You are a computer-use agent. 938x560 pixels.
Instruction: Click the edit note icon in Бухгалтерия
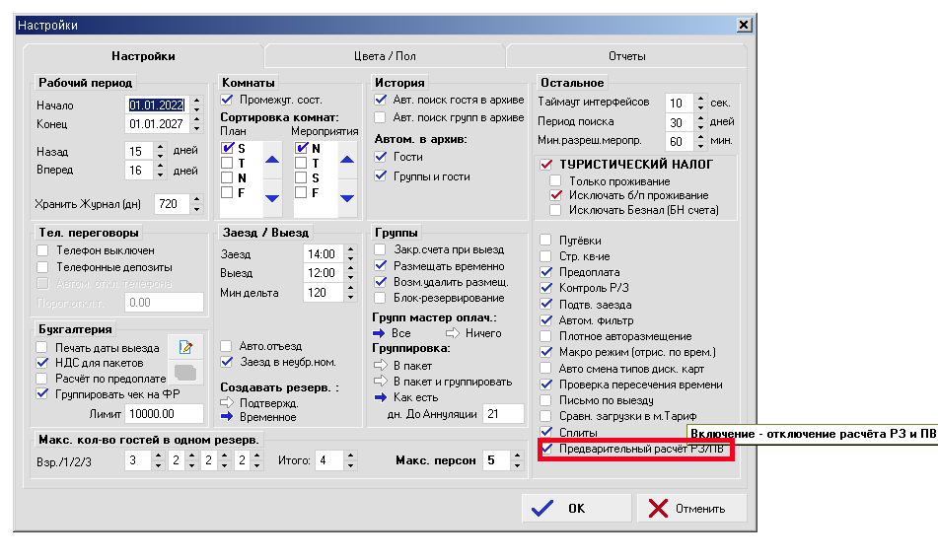(184, 346)
